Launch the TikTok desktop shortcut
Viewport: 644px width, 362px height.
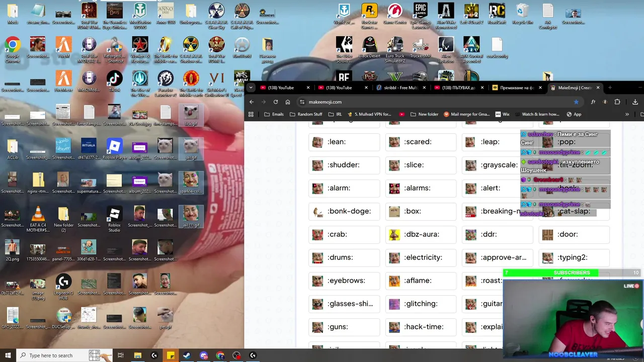click(114, 81)
